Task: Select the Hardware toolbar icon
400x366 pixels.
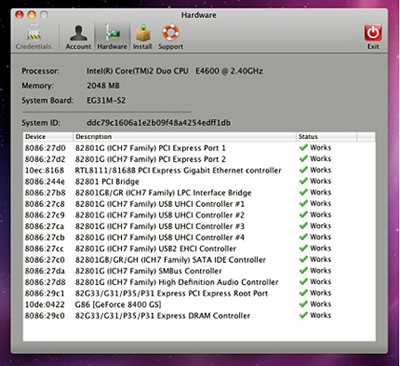Action: 112,37
